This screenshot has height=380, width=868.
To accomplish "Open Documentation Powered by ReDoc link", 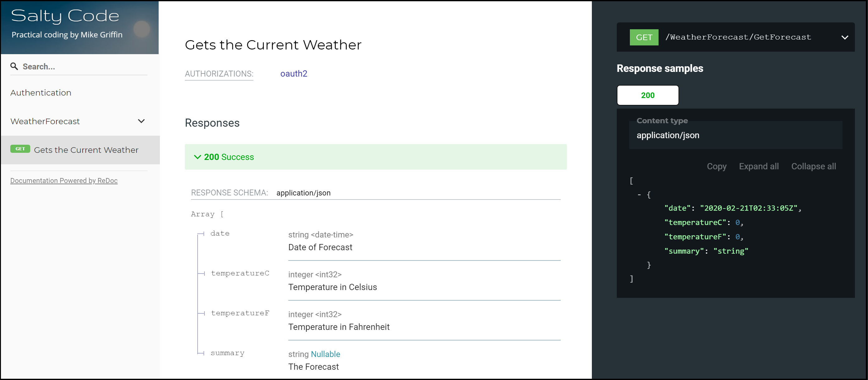I will point(64,181).
